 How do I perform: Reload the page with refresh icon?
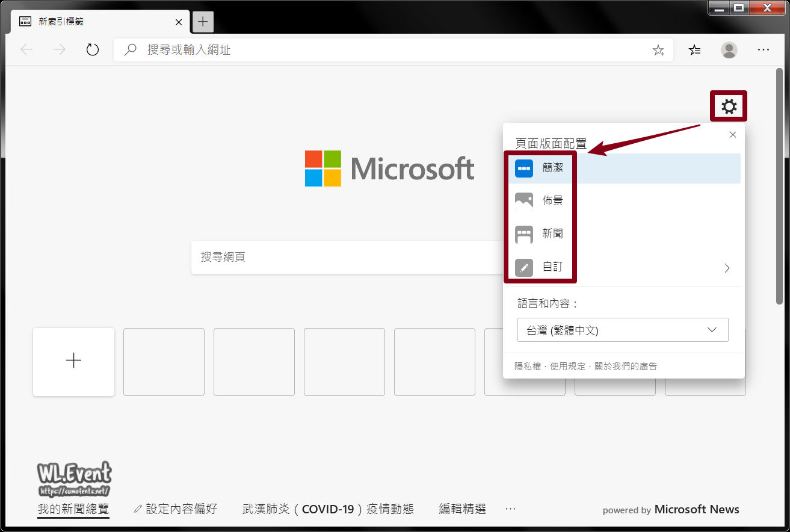(x=92, y=50)
